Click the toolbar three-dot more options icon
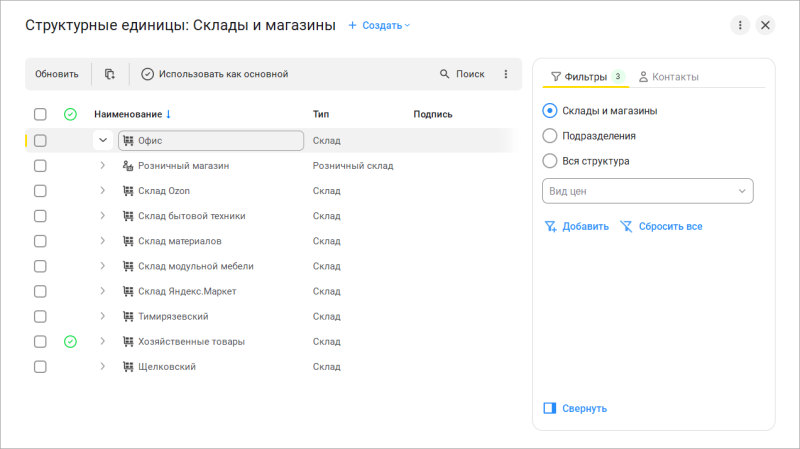The width and height of the screenshot is (800, 449). tap(505, 74)
